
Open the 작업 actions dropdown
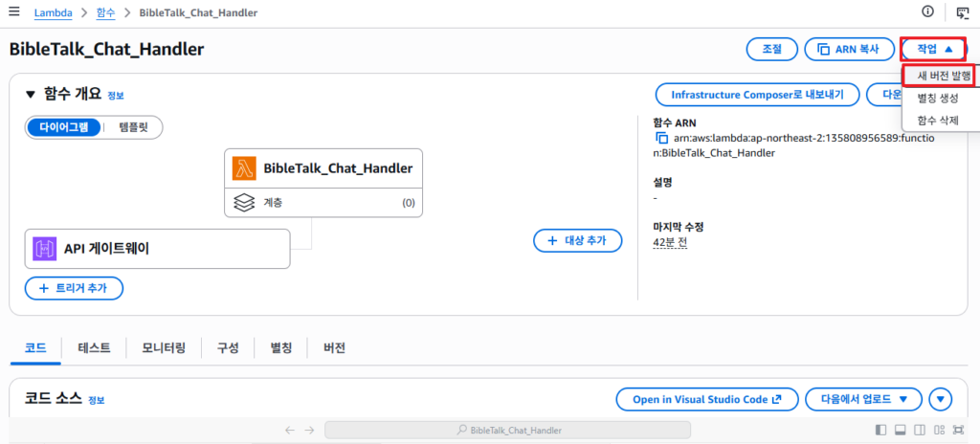(934, 49)
